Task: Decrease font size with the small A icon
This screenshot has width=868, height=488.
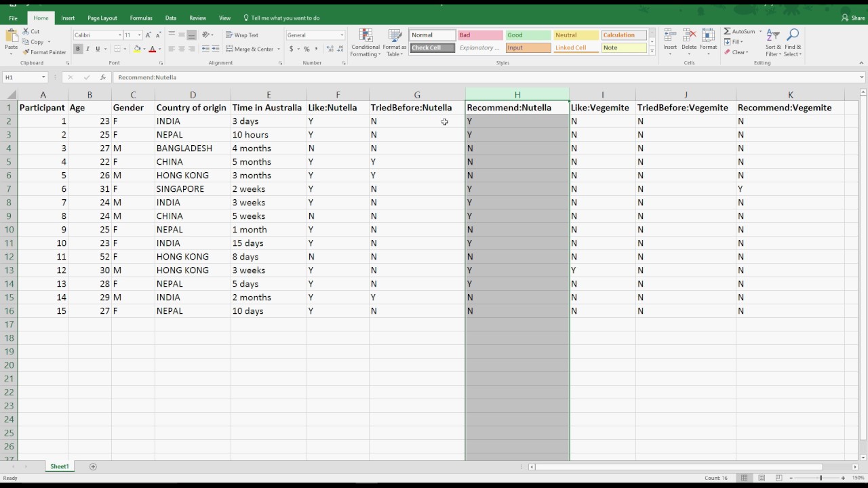Action: coord(158,35)
